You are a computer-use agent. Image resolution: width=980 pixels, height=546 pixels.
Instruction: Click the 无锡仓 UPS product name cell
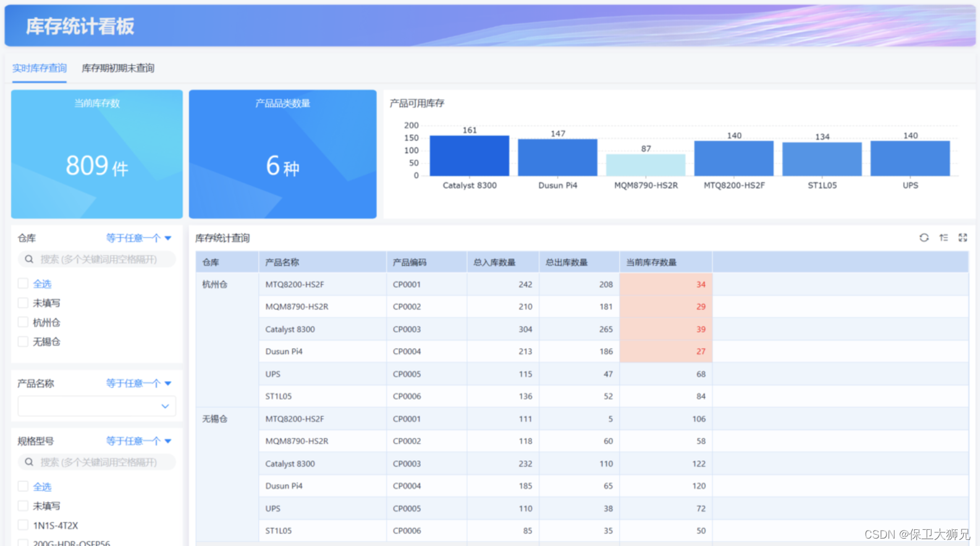(x=323, y=508)
